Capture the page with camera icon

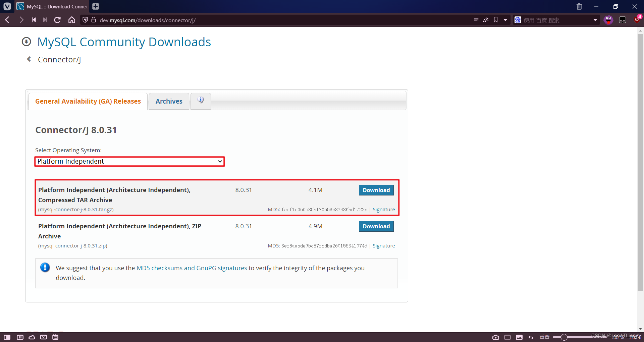[x=496, y=337]
